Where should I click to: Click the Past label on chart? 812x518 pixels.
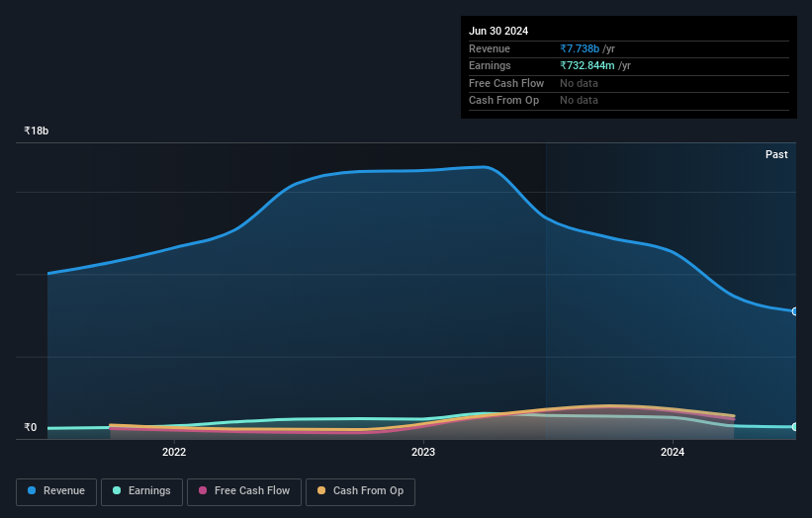(776, 155)
